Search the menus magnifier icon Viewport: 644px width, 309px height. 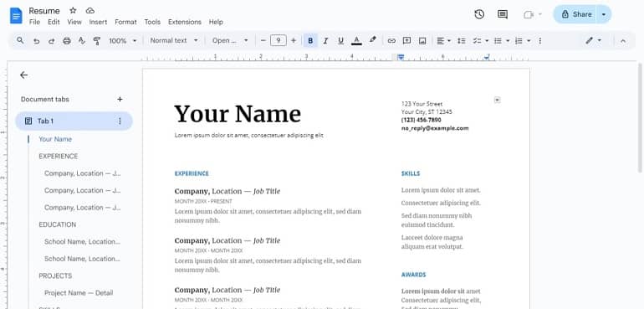(20, 40)
